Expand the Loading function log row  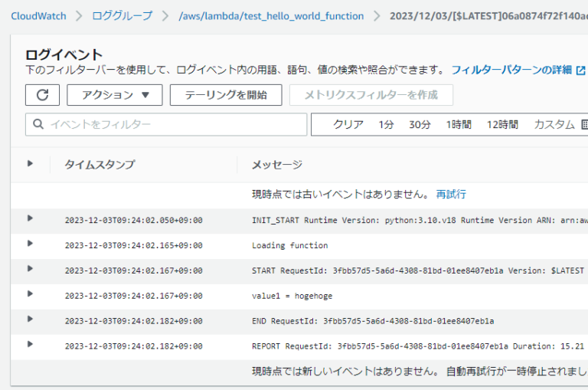pos(30,244)
